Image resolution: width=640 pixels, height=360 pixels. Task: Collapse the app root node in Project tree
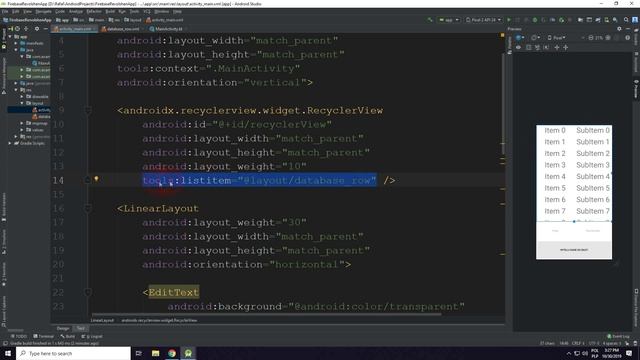11,36
